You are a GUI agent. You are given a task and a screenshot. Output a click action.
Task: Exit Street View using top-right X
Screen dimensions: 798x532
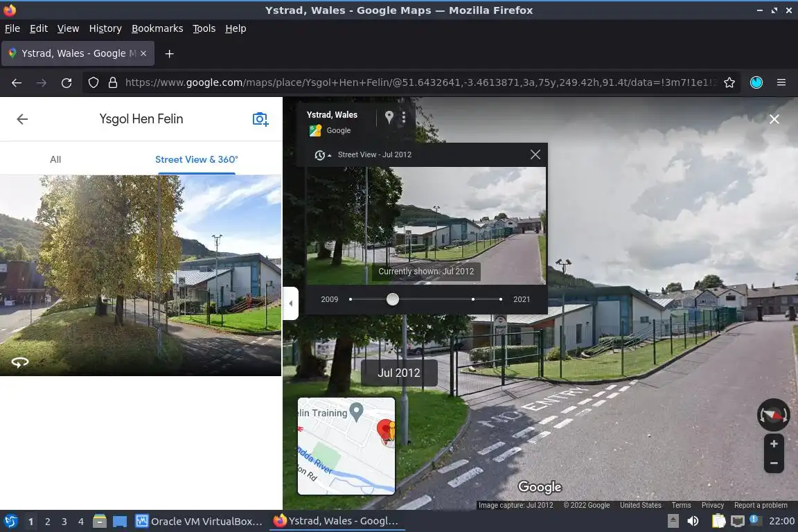point(774,119)
